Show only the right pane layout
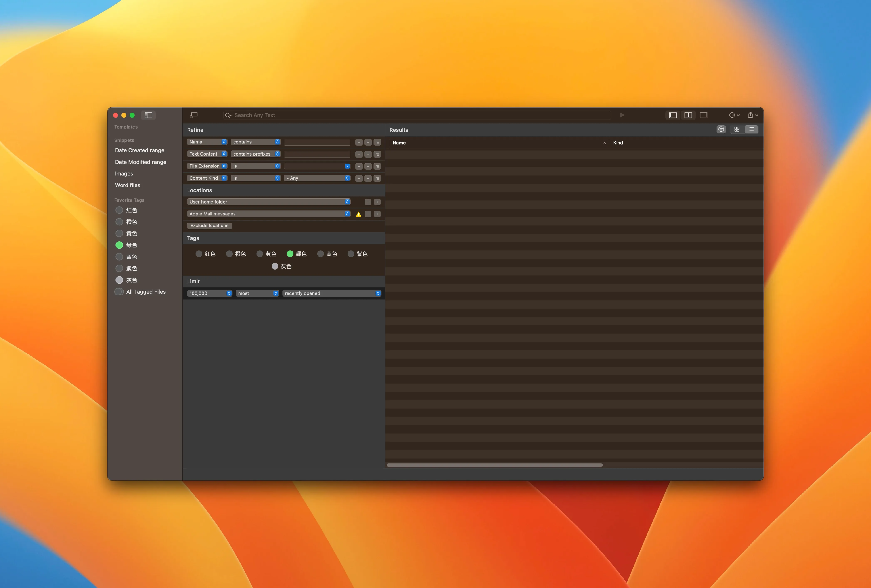This screenshot has height=588, width=871. tap(703, 115)
